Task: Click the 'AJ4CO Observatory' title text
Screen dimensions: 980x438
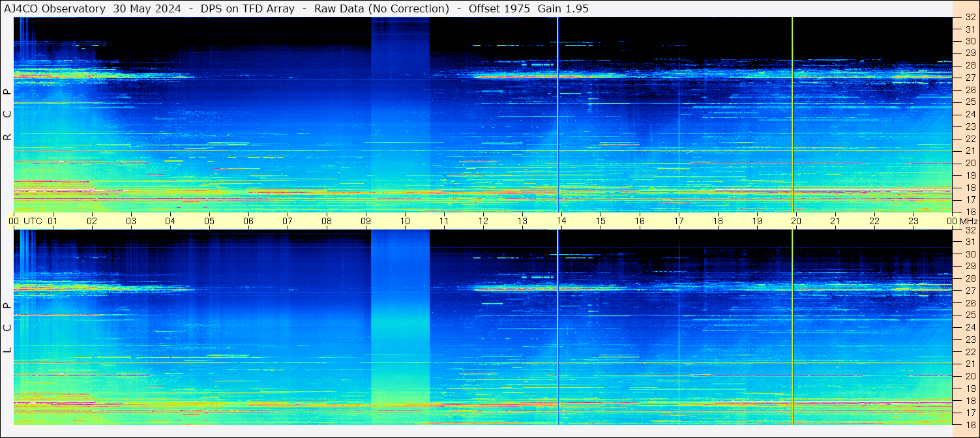Action: (x=55, y=8)
